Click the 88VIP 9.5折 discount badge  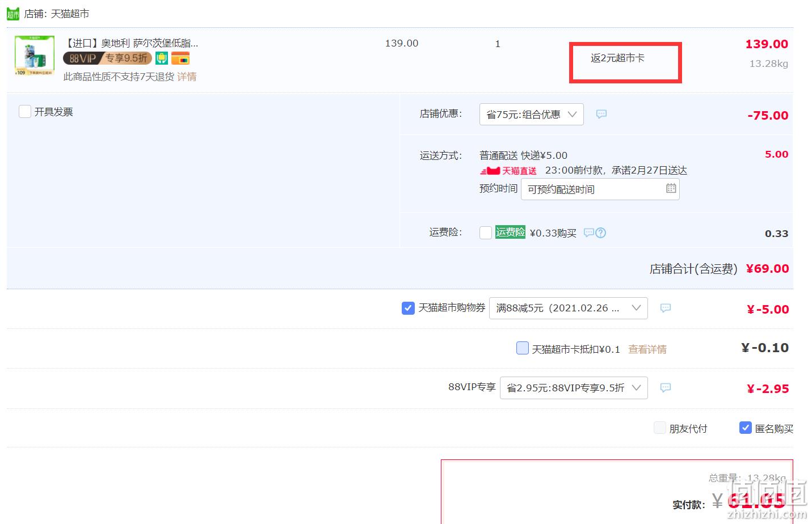pos(107,58)
